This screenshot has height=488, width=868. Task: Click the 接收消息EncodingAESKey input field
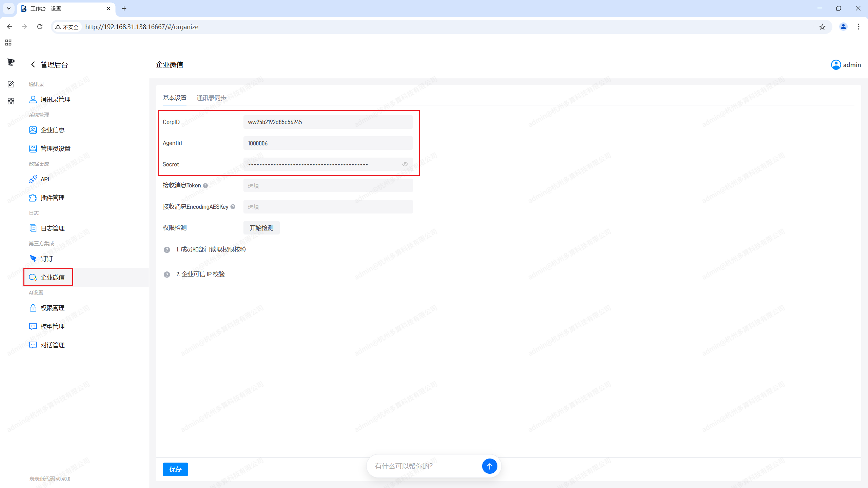pyautogui.click(x=328, y=207)
